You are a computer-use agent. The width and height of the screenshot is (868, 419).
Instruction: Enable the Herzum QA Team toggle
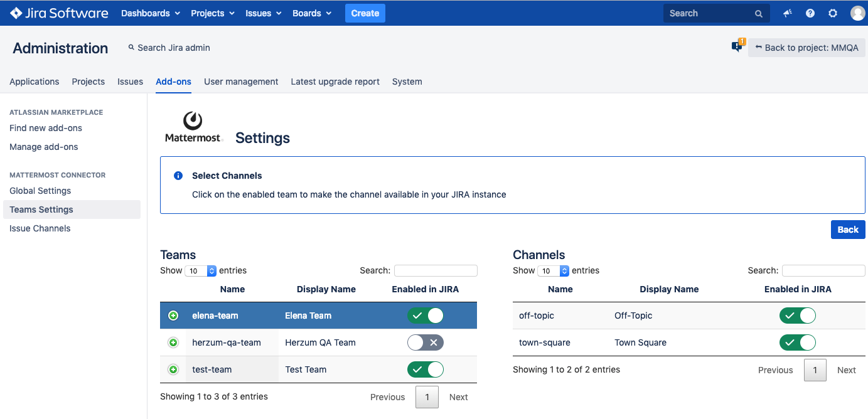(x=426, y=342)
